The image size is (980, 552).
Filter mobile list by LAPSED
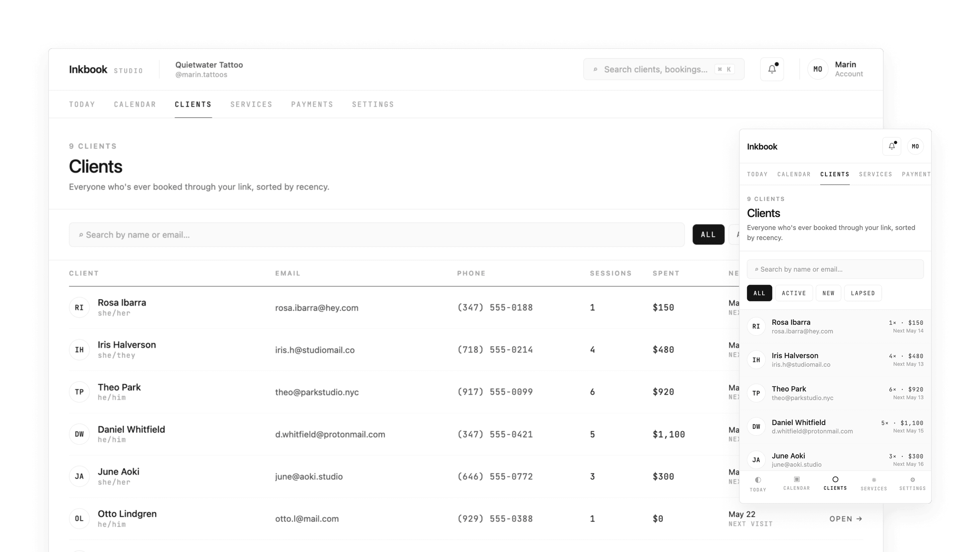[863, 293]
